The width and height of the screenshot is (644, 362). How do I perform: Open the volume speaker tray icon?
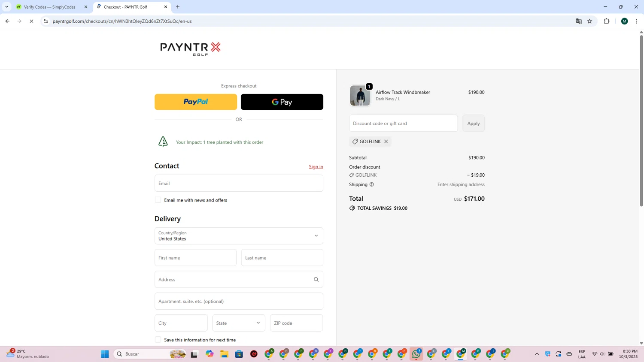[602, 354]
